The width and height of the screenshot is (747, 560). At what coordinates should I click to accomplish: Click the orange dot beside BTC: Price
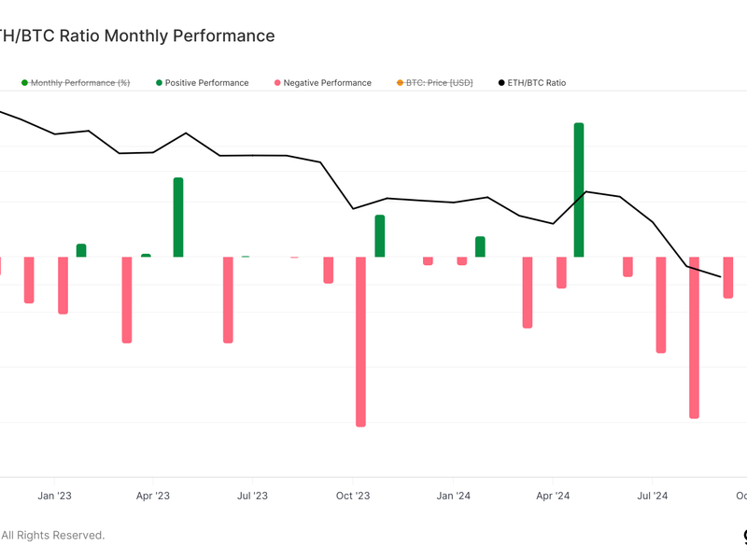[401, 83]
